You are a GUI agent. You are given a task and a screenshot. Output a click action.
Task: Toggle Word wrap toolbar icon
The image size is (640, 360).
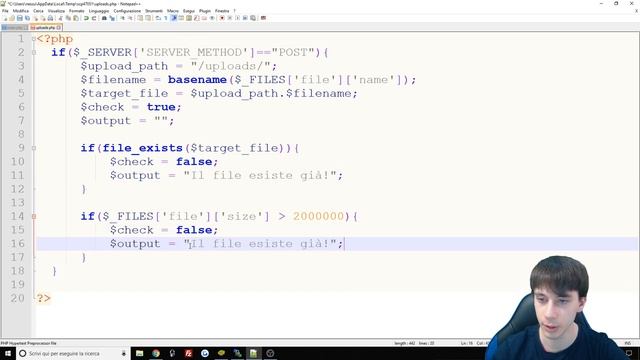point(158,18)
